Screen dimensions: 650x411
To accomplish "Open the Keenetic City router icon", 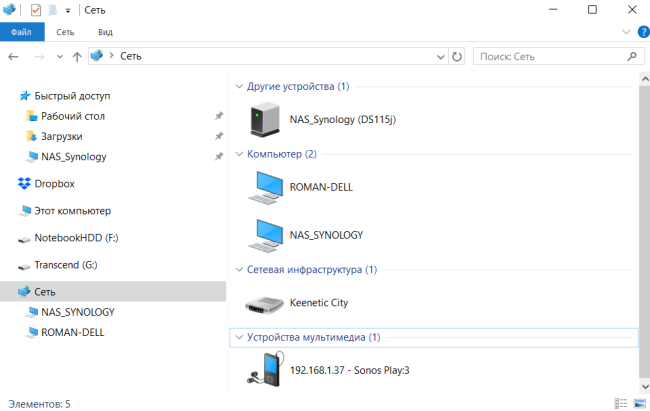I will [267, 302].
